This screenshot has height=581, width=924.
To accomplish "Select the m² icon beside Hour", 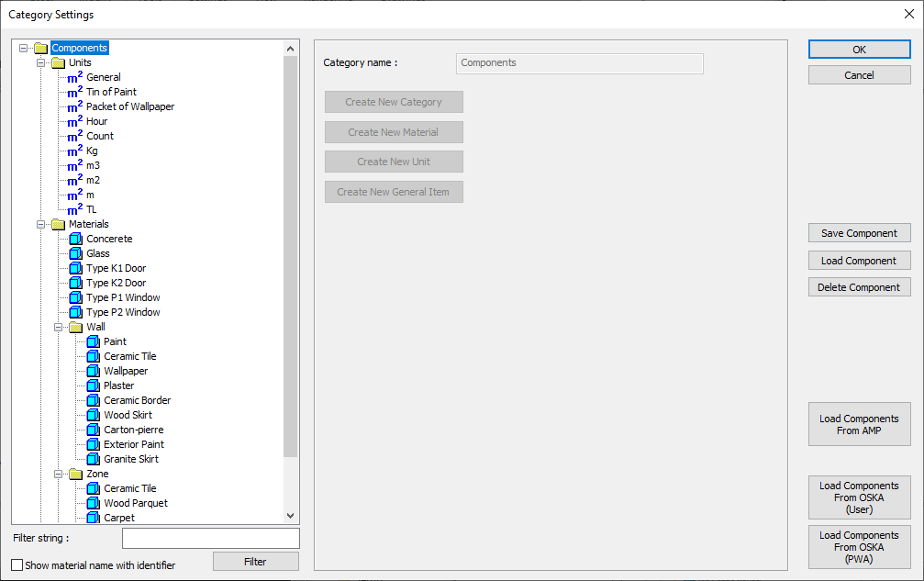I will coord(73,120).
